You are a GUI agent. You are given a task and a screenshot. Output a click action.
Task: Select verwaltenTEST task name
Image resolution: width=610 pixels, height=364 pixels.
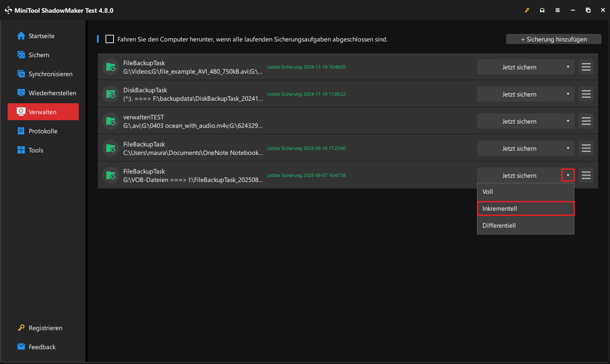tap(144, 117)
